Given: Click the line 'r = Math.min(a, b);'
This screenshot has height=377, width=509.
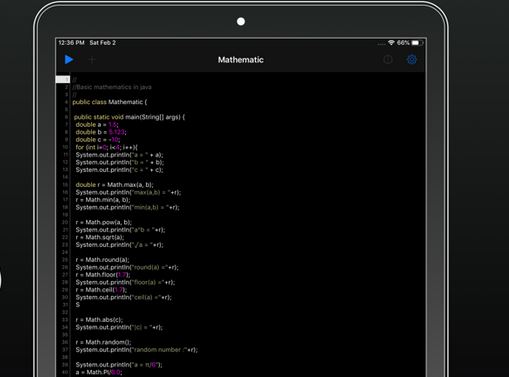Looking at the screenshot, I should [103, 200].
